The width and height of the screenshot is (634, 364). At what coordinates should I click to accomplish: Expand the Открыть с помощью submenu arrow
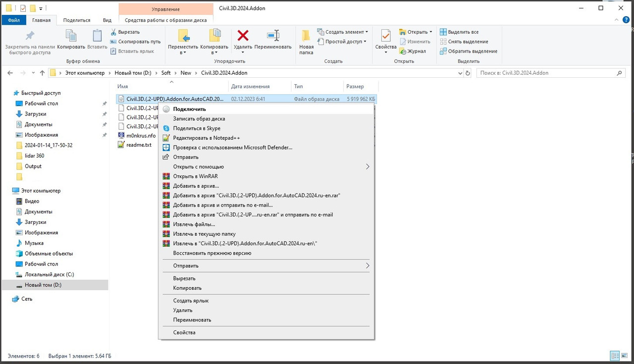[x=368, y=166]
